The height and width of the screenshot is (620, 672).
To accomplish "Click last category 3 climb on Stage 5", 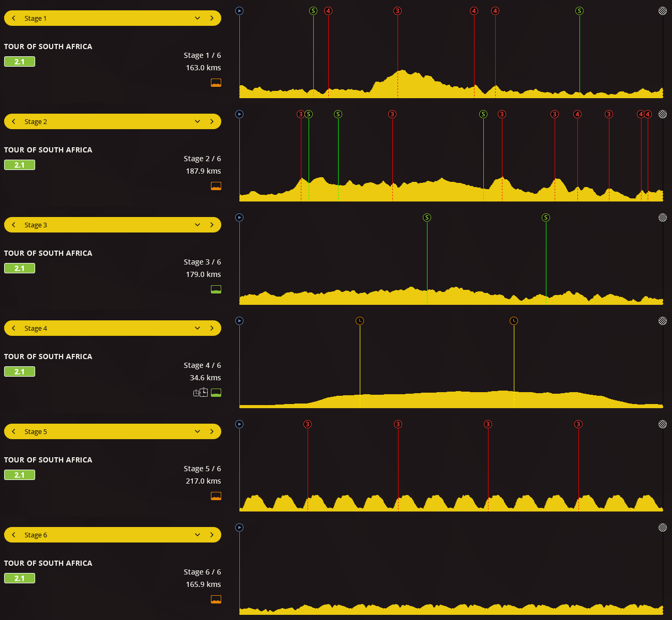I will point(578,424).
